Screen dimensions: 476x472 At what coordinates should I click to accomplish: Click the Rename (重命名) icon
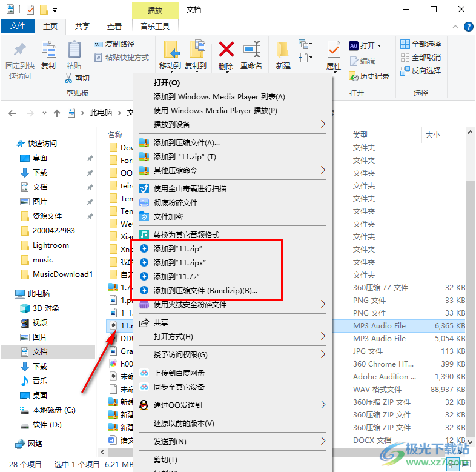[x=251, y=49]
